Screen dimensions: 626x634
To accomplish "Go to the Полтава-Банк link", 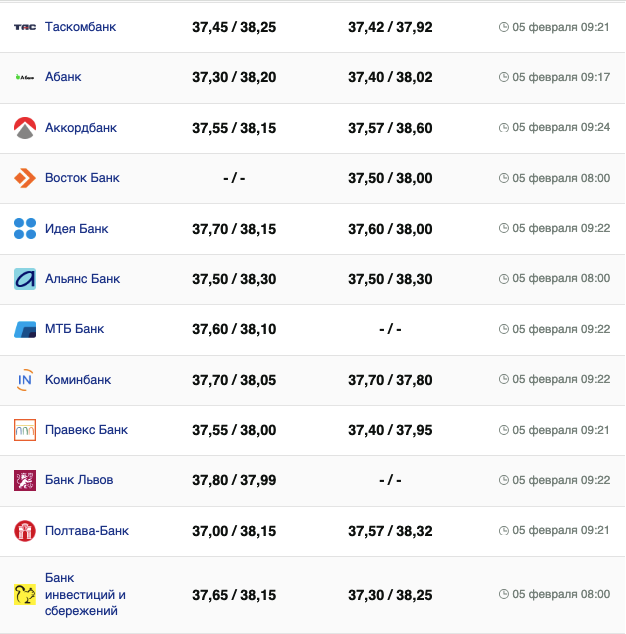I will coord(87,531).
